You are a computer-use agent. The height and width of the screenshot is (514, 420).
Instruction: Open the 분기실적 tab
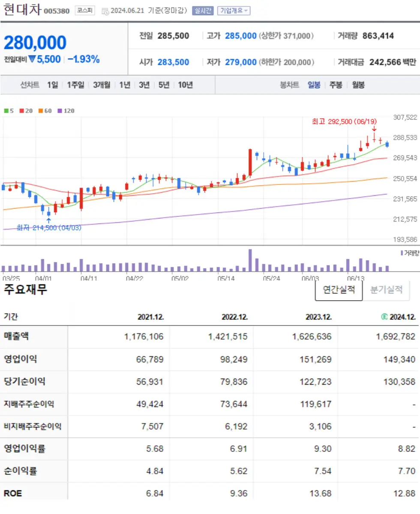click(386, 290)
